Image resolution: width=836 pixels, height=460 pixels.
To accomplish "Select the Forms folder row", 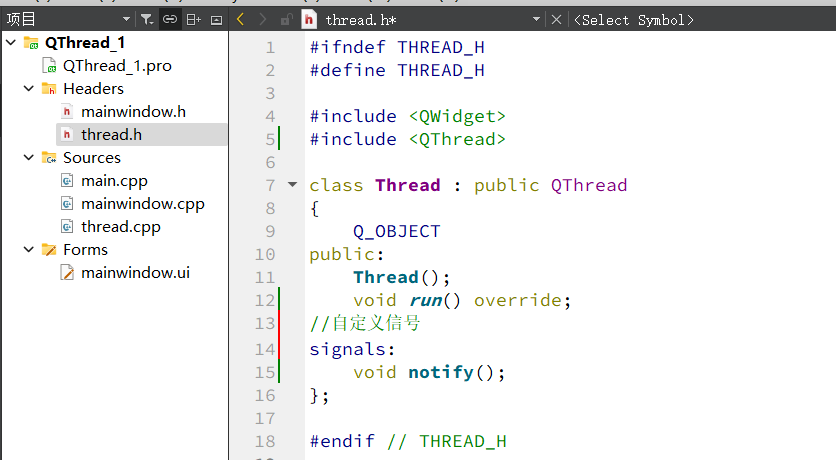I will (x=85, y=249).
